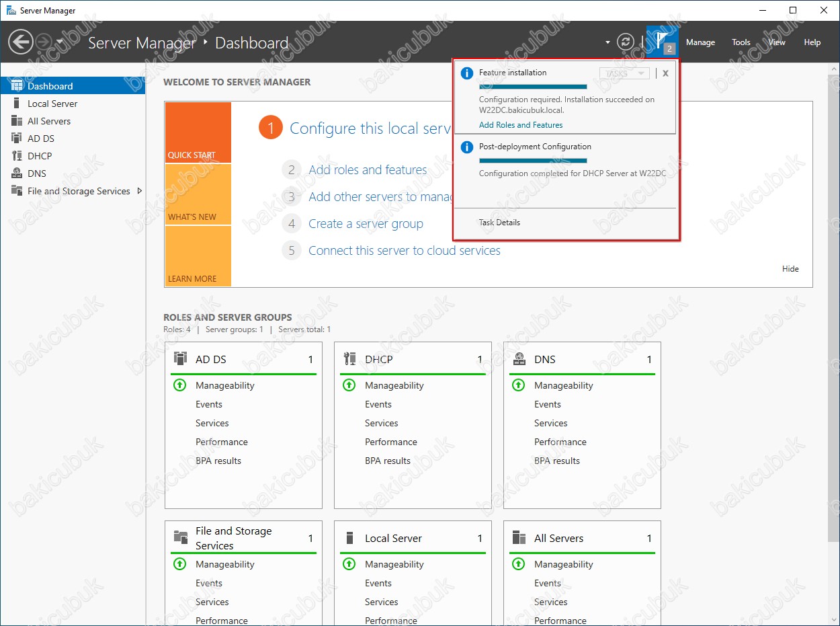
Task: Click the Post-deployment Configuration info icon
Action: coord(466,147)
